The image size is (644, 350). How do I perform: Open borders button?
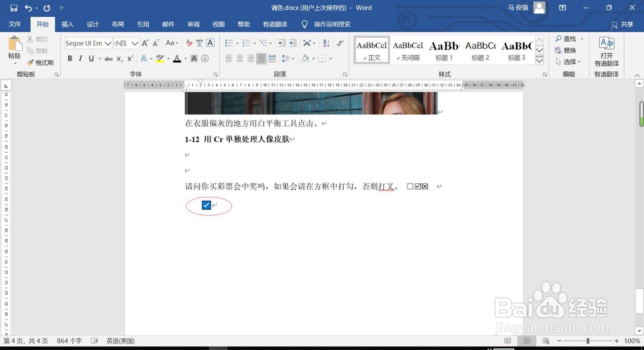322,59
